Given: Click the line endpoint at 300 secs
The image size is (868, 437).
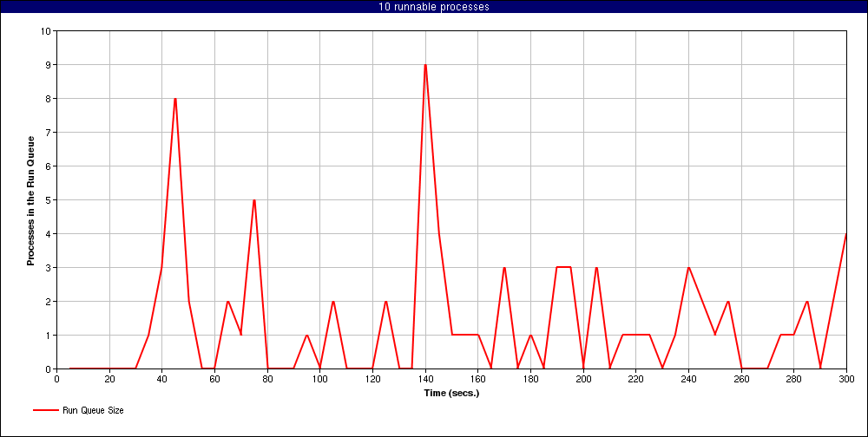Looking at the screenshot, I should tap(846, 234).
